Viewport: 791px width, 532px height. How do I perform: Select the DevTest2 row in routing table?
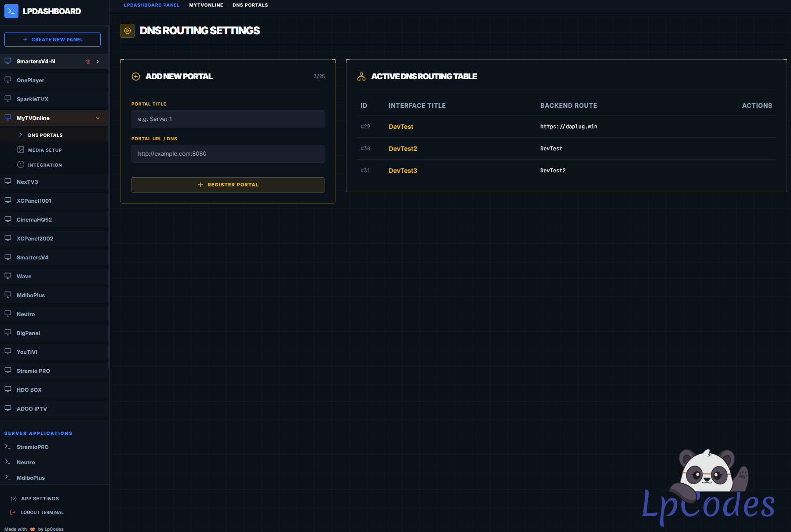tap(403, 149)
